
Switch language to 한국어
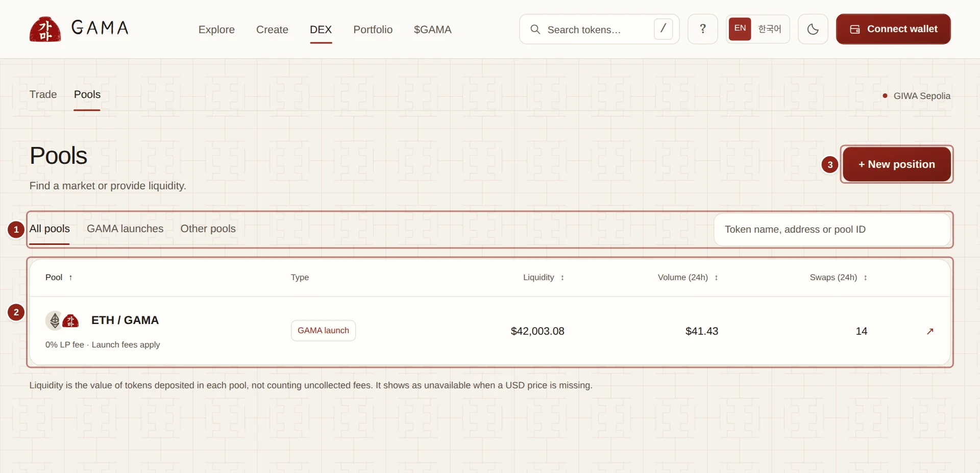(770, 29)
